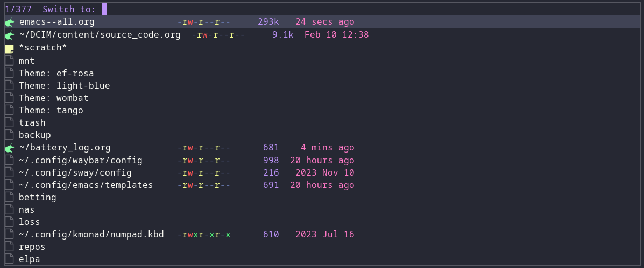Pick Theme: wombat from list
The height and width of the screenshot is (268, 644).
click(54, 98)
